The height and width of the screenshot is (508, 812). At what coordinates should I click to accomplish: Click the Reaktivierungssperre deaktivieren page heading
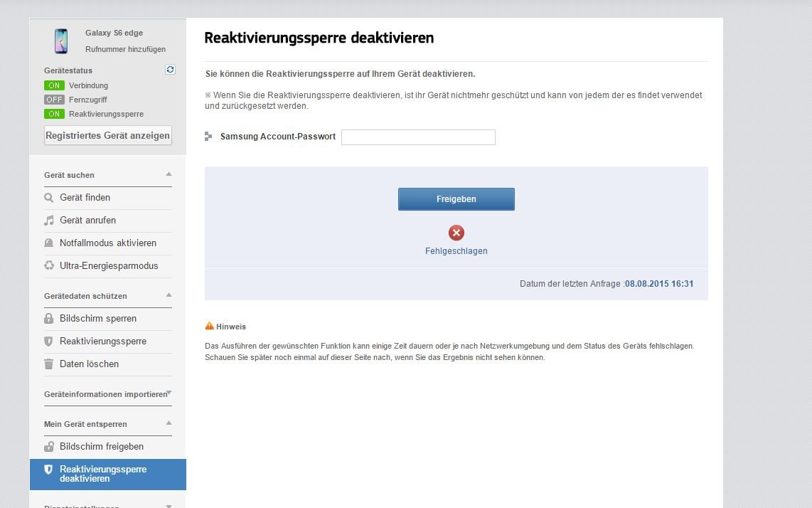coord(319,38)
